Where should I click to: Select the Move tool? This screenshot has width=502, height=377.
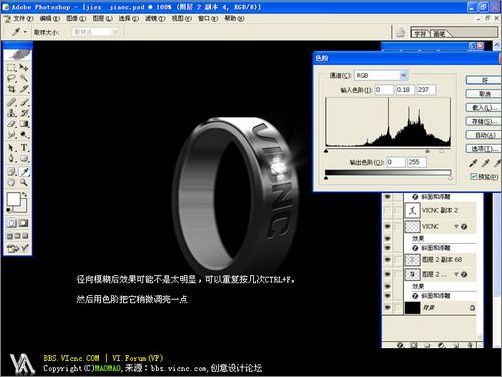[24, 67]
